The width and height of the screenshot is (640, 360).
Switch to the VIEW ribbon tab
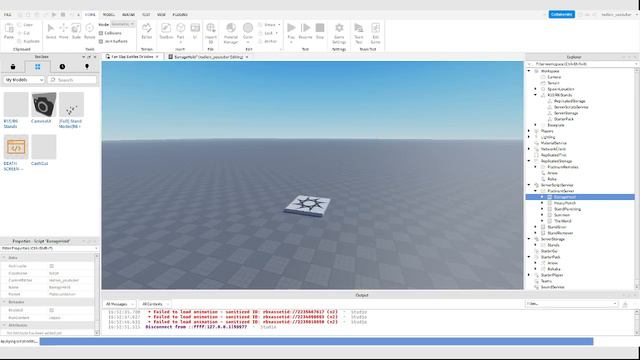161,15
